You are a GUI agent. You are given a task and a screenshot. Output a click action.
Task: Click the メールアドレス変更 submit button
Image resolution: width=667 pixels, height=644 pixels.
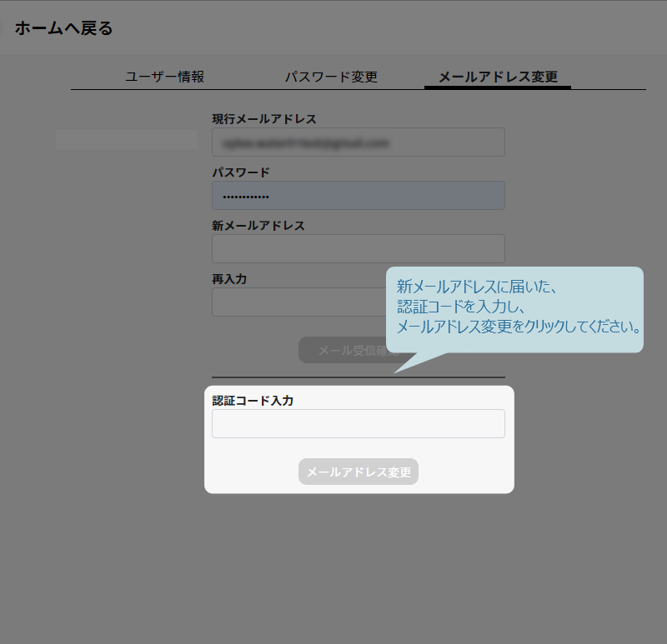click(359, 472)
